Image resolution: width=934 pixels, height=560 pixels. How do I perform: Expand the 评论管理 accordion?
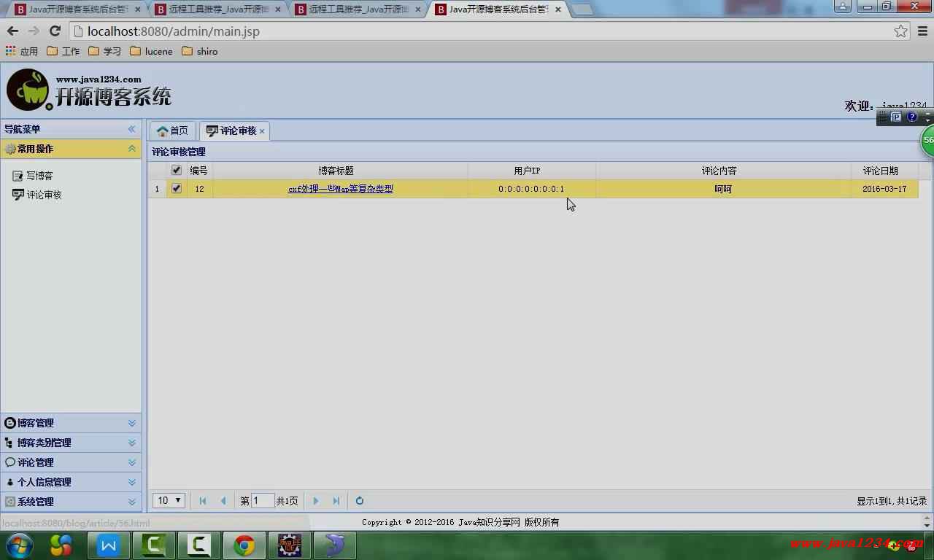click(x=71, y=462)
